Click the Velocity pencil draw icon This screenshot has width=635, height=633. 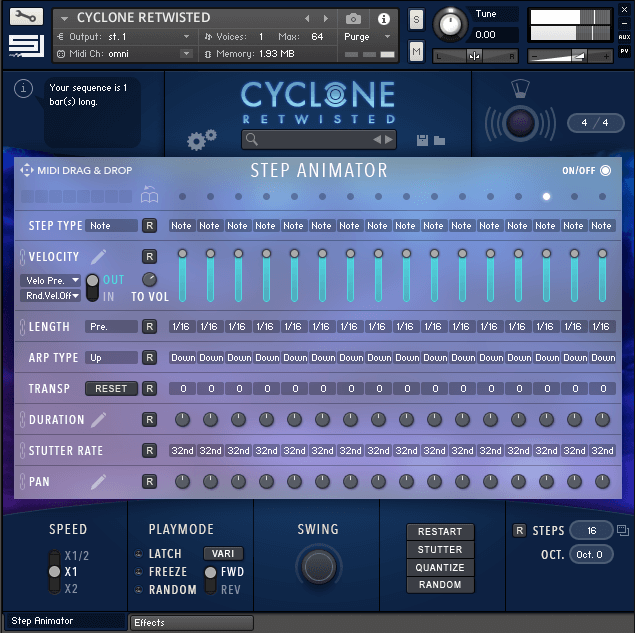pos(98,257)
